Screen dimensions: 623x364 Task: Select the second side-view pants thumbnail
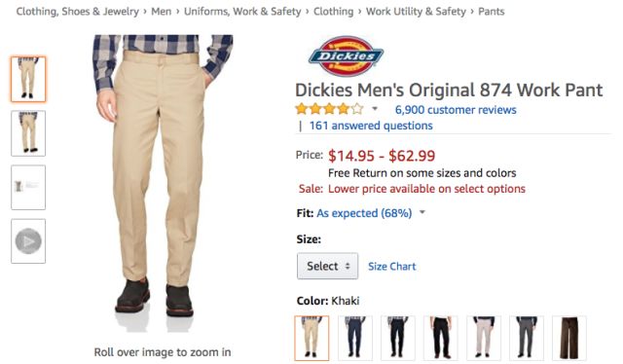(x=28, y=133)
